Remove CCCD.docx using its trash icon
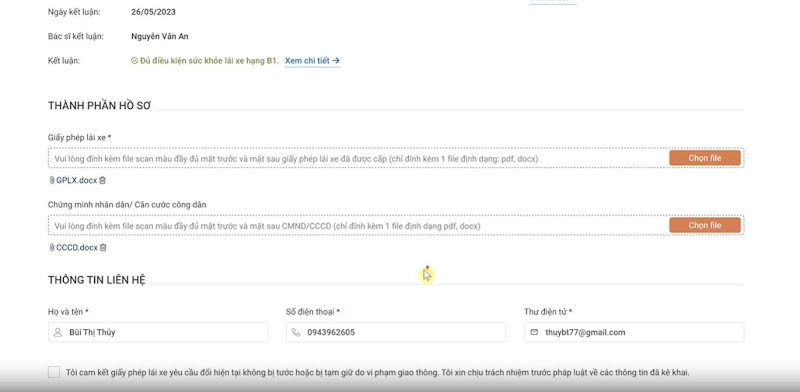The image size is (800, 392). click(103, 248)
